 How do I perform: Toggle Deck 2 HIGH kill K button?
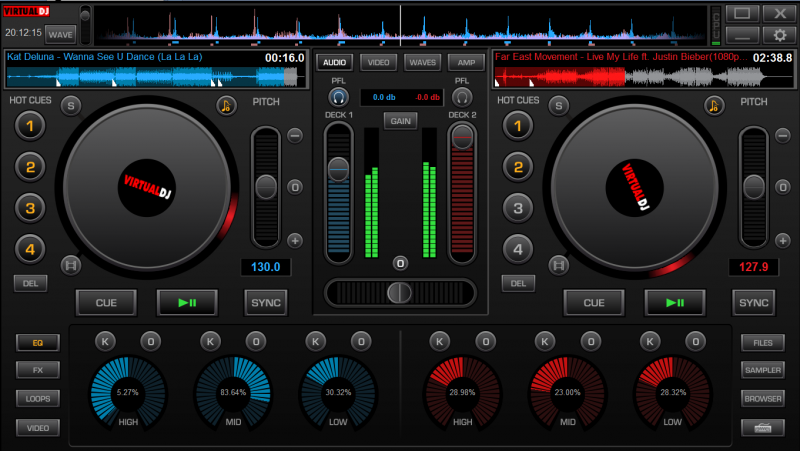click(x=440, y=341)
